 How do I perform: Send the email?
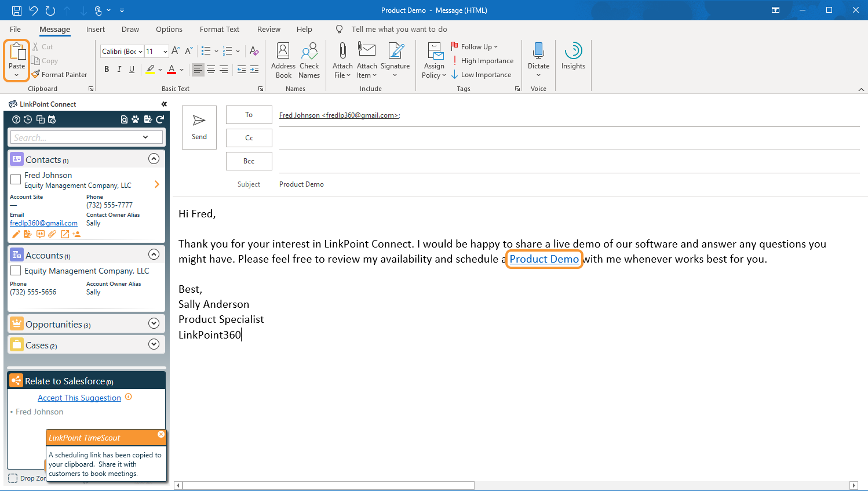[x=199, y=128]
